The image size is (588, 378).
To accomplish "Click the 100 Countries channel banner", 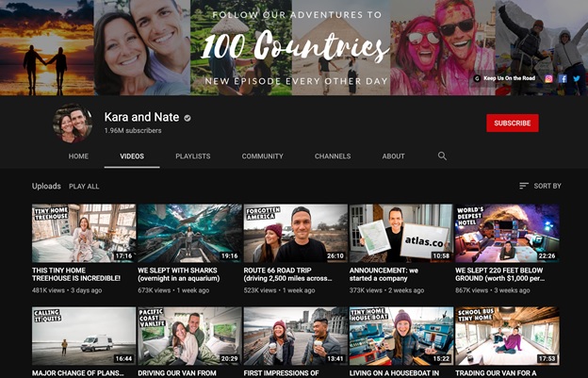I will [x=294, y=48].
